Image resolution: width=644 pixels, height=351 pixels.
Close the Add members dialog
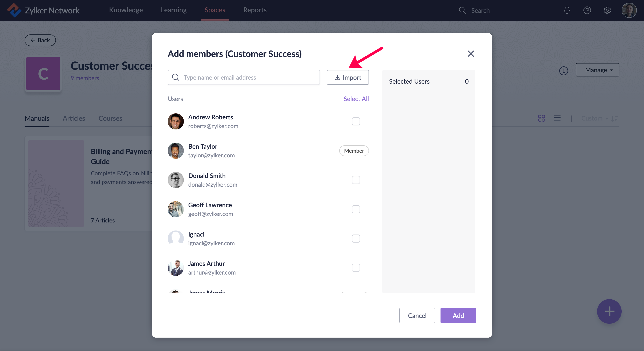471,54
